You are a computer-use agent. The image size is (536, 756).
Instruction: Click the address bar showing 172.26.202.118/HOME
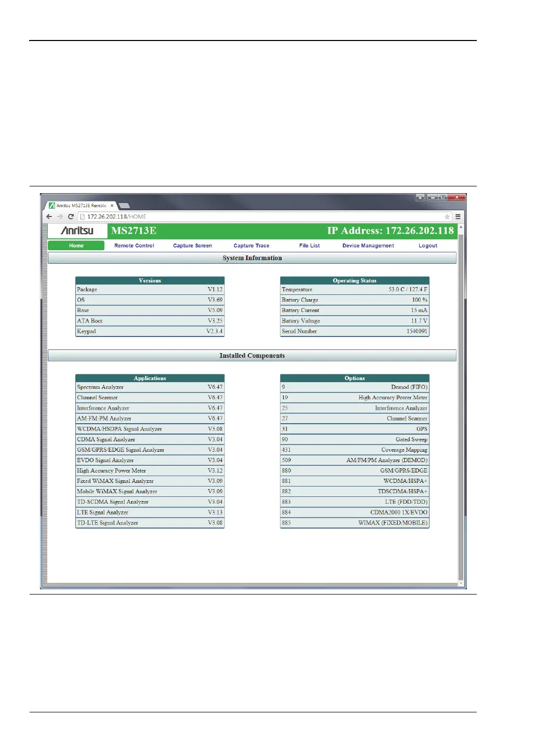(265, 217)
